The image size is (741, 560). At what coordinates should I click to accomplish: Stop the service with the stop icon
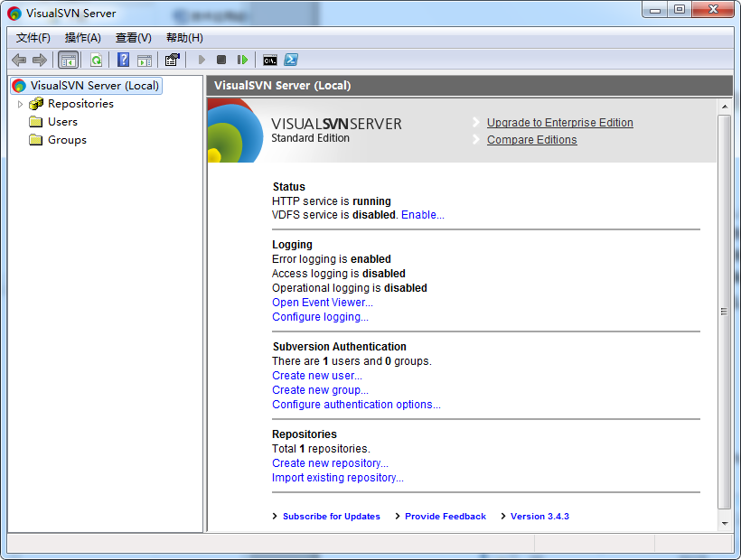point(221,60)
